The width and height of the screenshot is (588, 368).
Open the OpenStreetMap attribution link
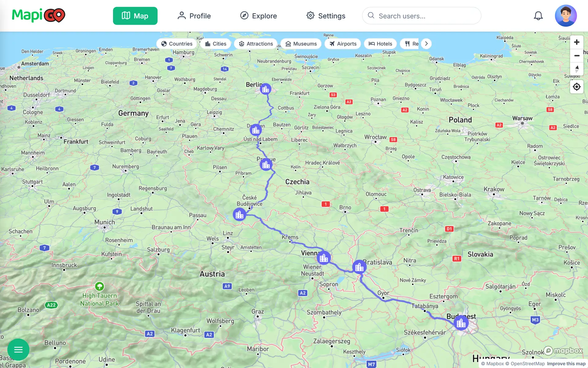click(x=525, y=364)
